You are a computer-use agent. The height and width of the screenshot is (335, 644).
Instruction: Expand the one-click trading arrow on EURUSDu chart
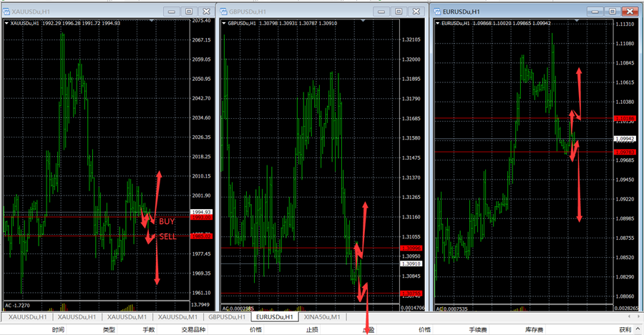pyautogui.click(x=438, y=23)
